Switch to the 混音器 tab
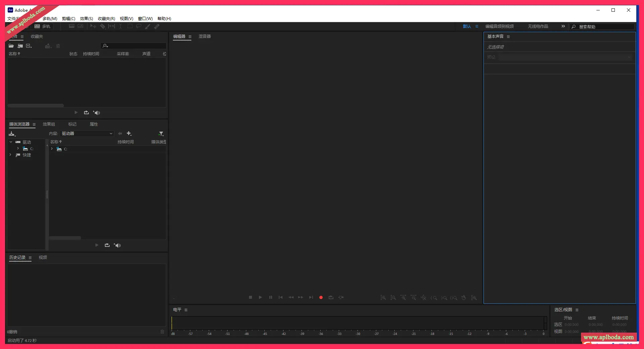 pyautogui.click(x=204, y=37)
